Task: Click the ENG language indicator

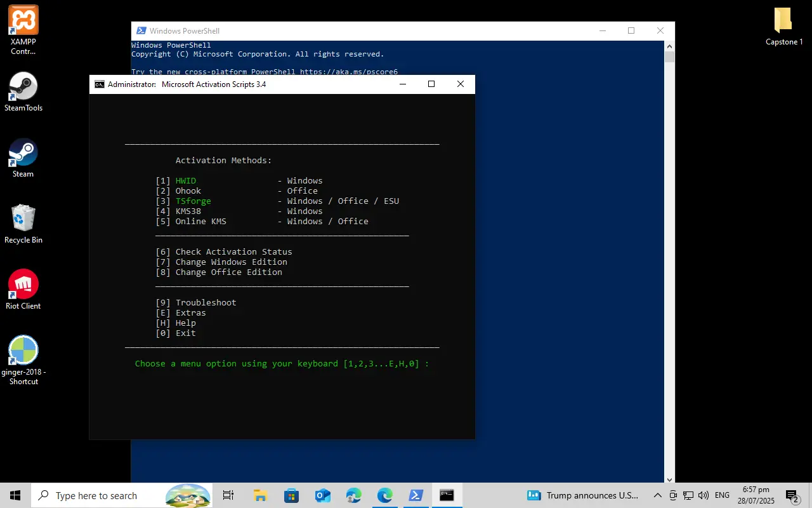Action: [722, 495]
